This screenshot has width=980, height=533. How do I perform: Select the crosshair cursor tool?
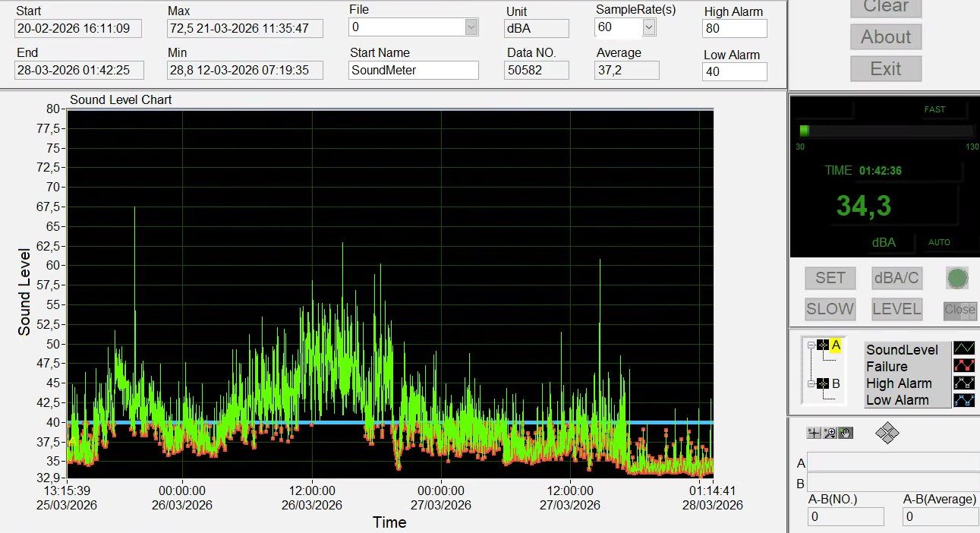[814, 433]
